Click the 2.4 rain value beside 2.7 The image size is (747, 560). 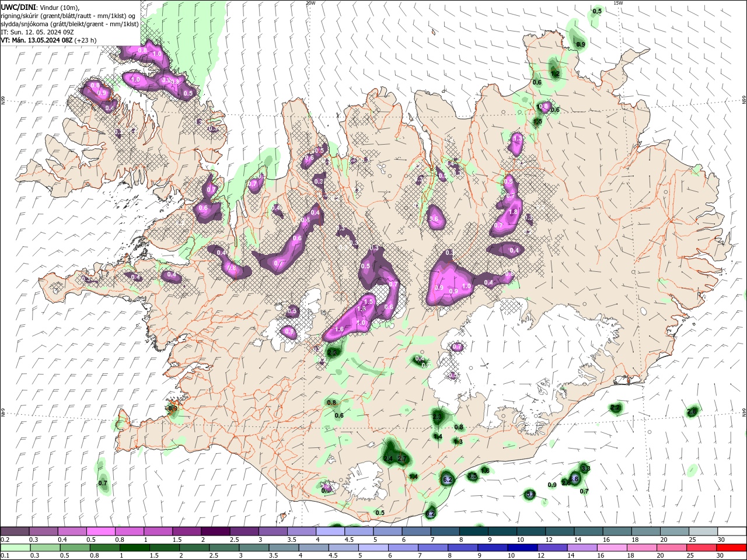pos(388,459)
